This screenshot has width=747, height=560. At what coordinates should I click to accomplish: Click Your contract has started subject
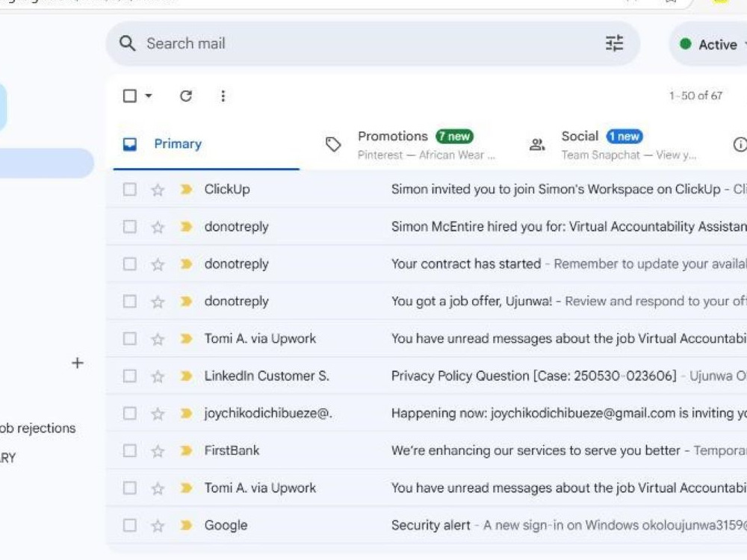point(466,264)
